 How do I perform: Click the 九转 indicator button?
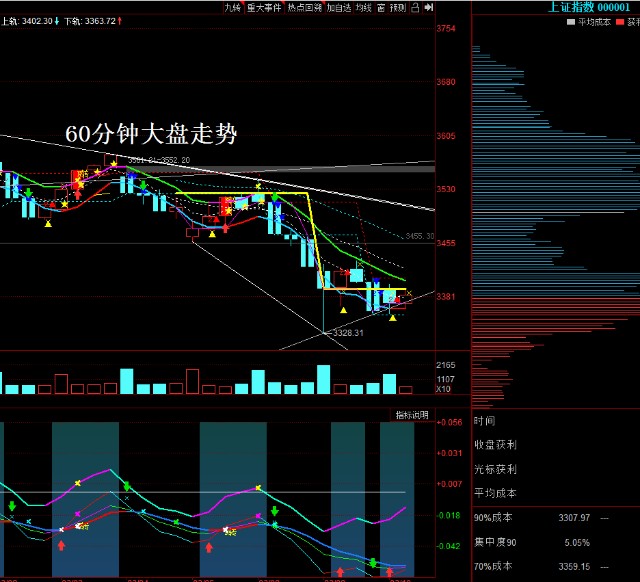[x=232, y=7]
